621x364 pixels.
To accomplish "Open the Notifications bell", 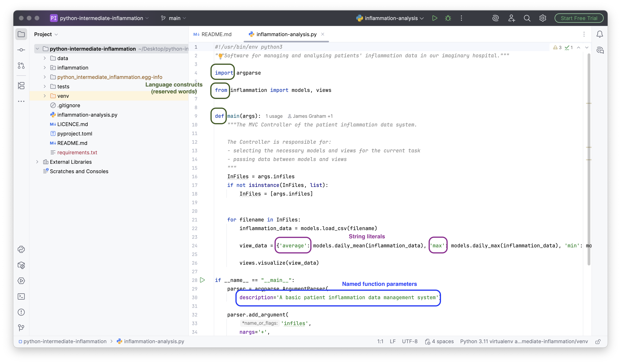I will 600,34.
